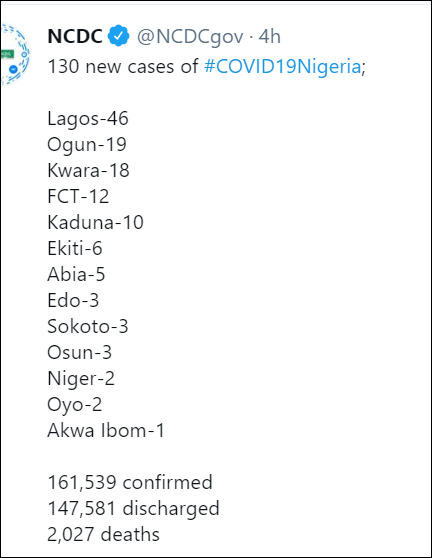Screen dimensions: 432x558
Task: Click the blue verified badge icon
Action: click(x=118, y=36)
